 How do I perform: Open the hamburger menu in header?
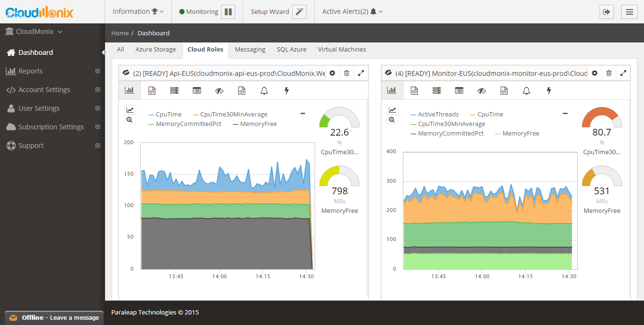point(629,11)
